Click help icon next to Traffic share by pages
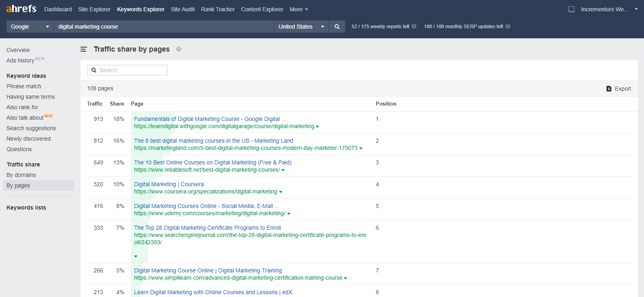The image size is (644, 297). pos(179,49)
